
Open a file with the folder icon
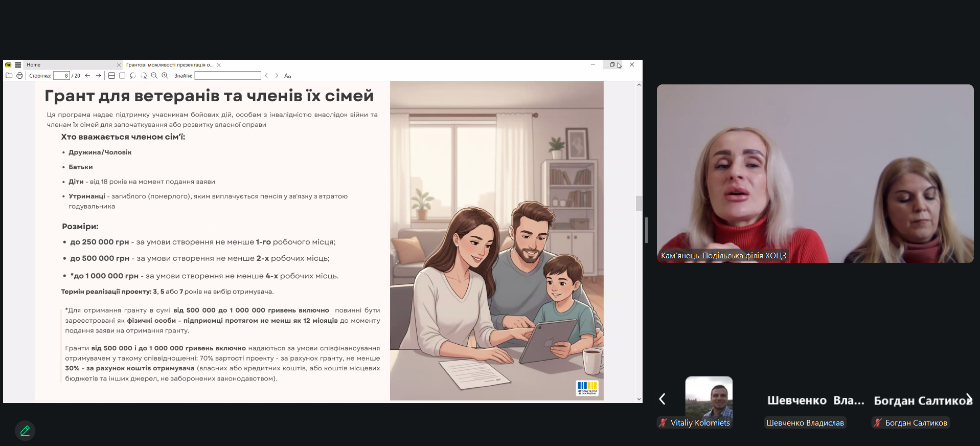(9, 76)
